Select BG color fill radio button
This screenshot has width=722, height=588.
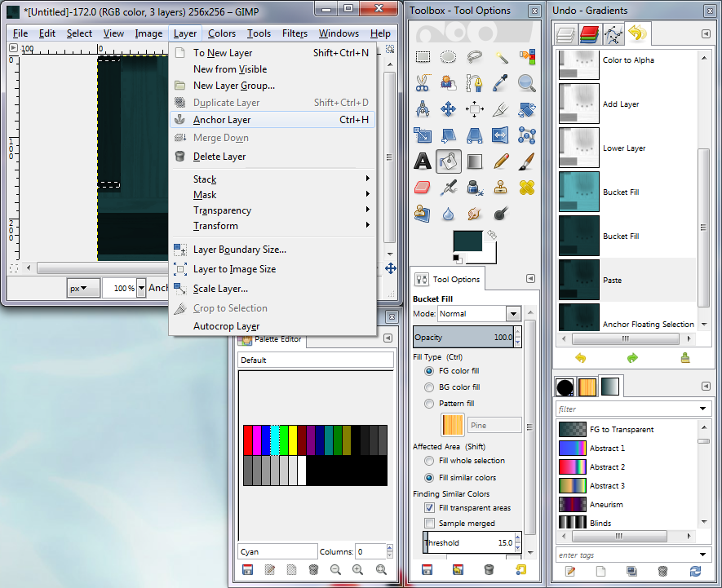429,387
